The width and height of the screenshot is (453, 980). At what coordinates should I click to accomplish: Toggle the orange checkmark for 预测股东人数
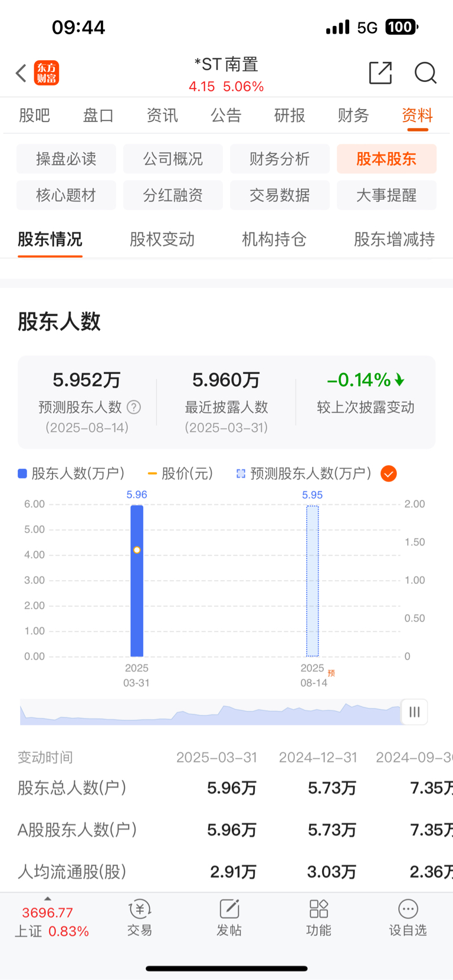point(389,473)
